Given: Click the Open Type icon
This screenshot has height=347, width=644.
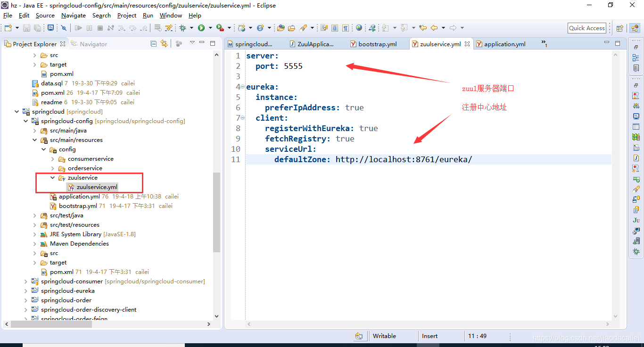Looking at the screenshot, I should tap(281, 28).
